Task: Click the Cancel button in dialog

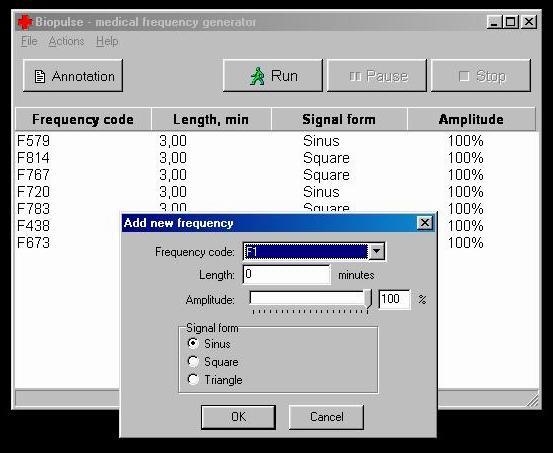Action: pos(326,417)
